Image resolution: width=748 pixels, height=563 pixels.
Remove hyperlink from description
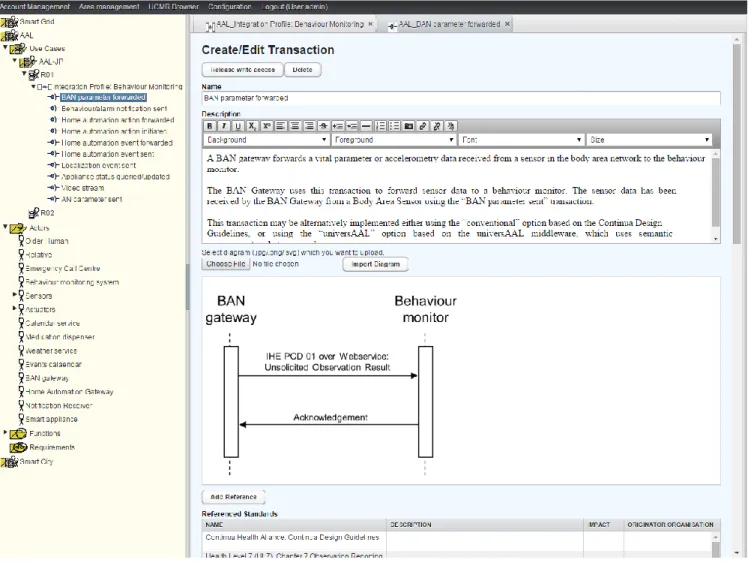point(437,126)
